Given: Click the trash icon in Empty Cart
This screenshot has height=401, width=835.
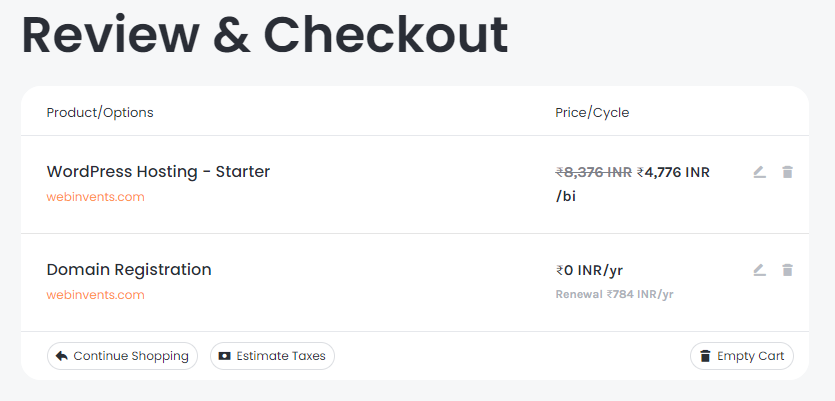Looking at the screenshot, I should click(705, 356).
